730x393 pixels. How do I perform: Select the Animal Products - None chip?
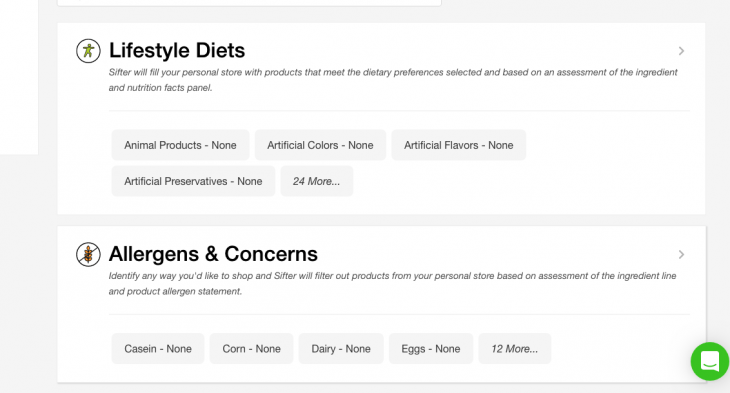point(180,145)
